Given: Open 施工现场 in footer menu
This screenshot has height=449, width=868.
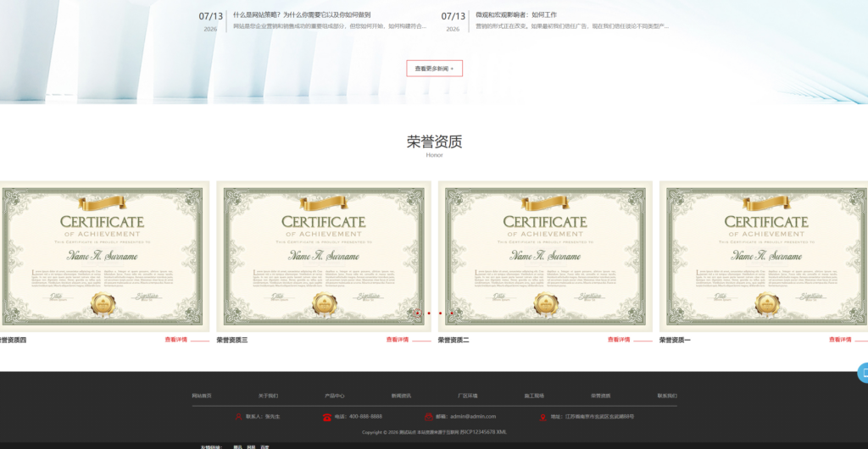Looking at the screenshot, I should [534, 396].
